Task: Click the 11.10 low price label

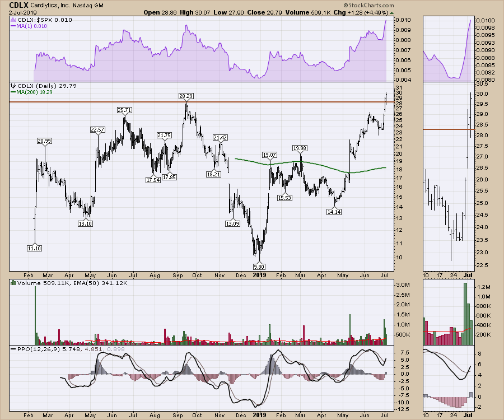Action: pos(34,248)
